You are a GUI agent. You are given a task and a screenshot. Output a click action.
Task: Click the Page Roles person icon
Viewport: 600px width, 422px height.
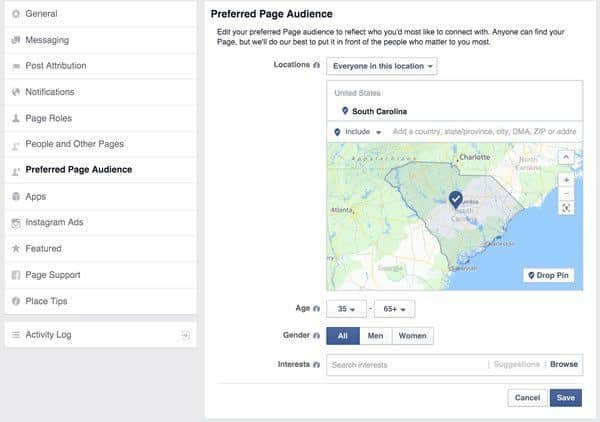pyautogui.click(x=16, y=118)
